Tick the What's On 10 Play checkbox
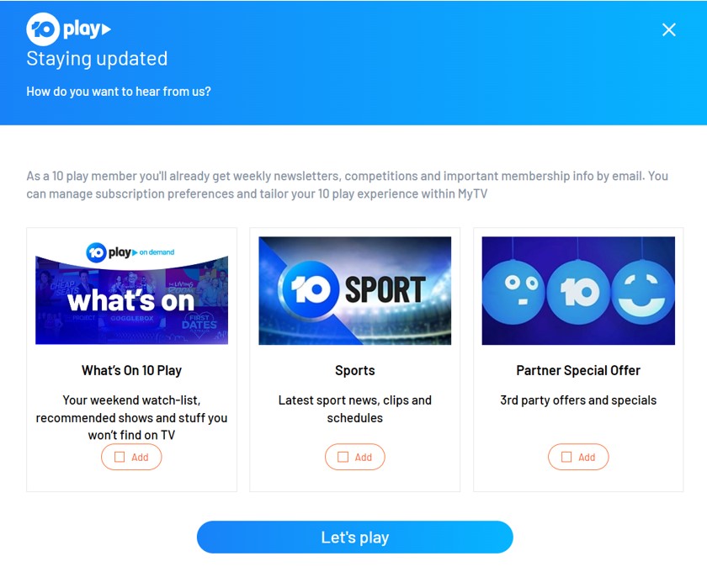The image size is (707, 588). tap(120, 457)
